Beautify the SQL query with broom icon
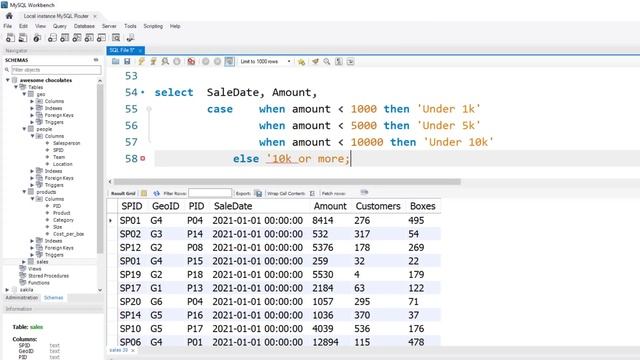The height and width of the screenshot is (360, 640). tap(315, 62)
